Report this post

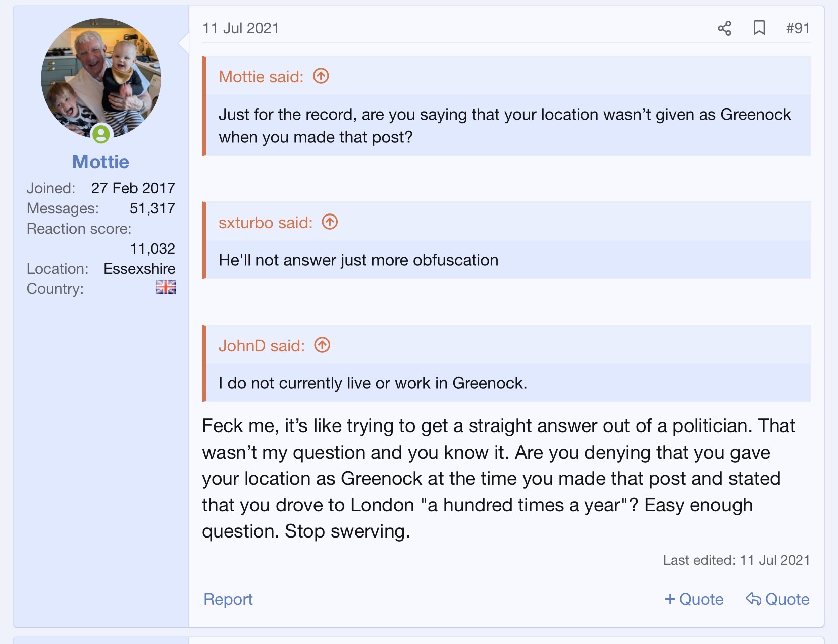228,599
